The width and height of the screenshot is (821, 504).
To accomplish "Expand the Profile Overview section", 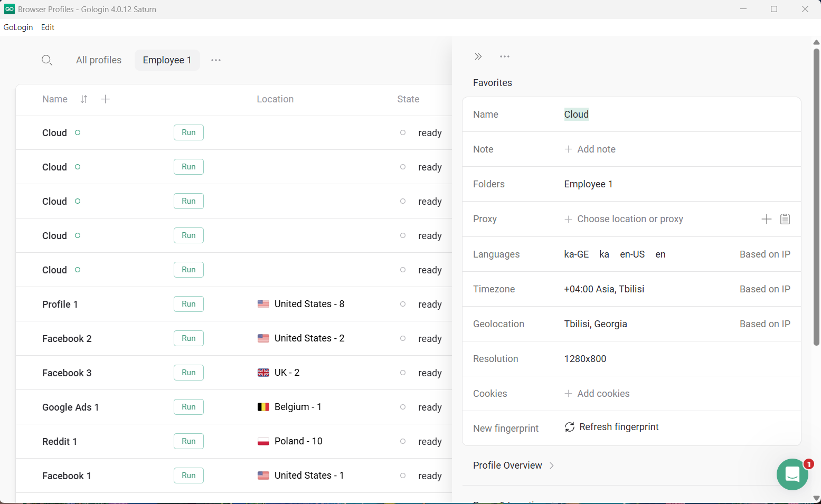I will (513, 465).
